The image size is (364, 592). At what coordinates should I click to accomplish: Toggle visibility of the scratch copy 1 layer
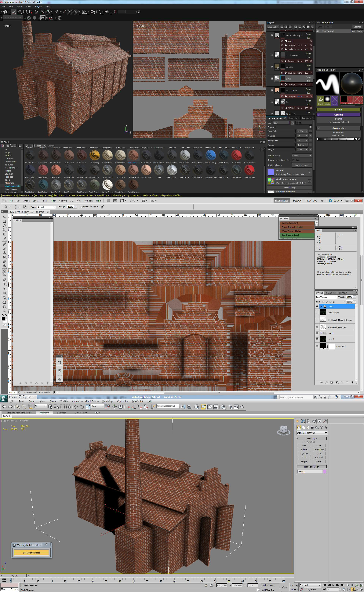pyautogui.click(x=272, y=55)
